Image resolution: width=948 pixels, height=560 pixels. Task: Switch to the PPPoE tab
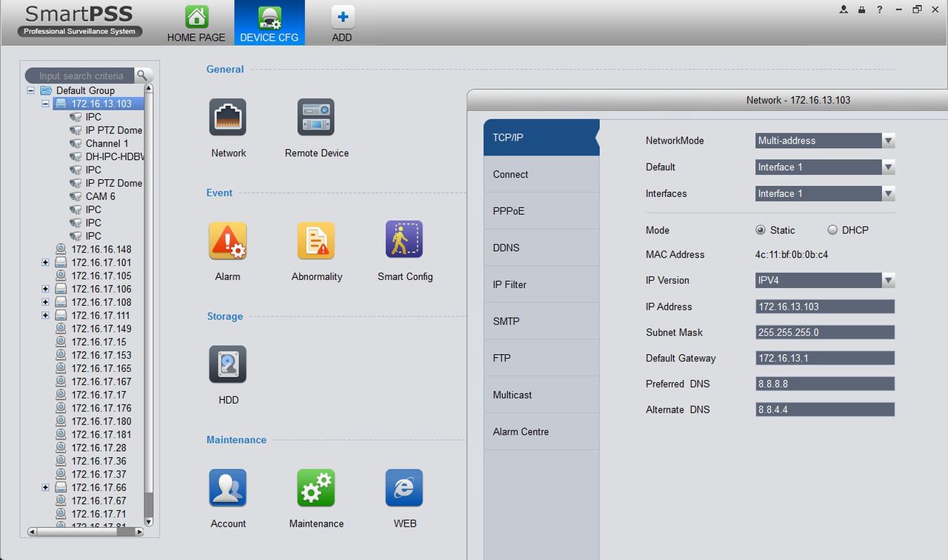541,211
